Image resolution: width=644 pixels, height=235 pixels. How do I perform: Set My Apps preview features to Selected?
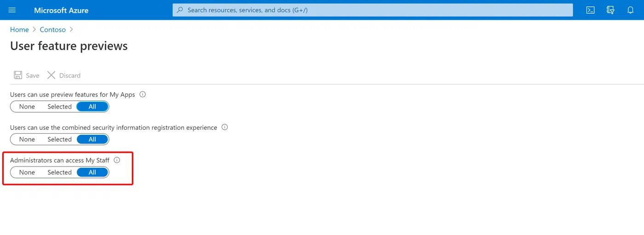(x=59, y=107)
